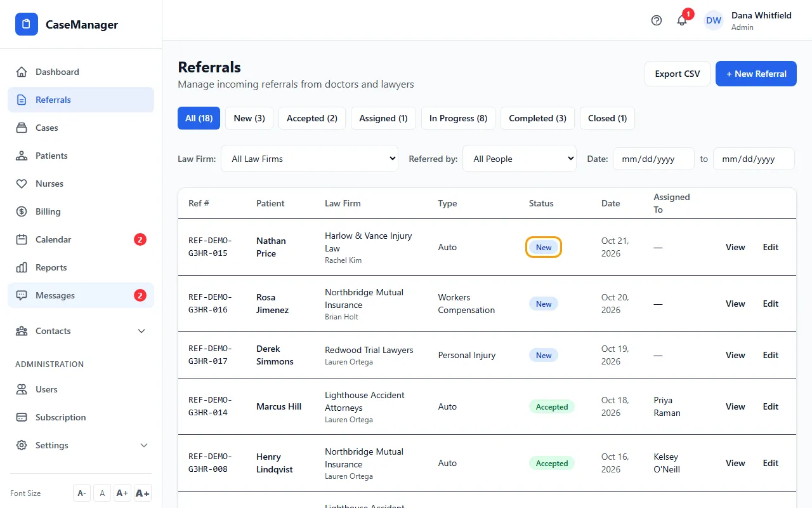Click the Export CSV button
The width and height of the screenshot is (812, 508).
678,74
